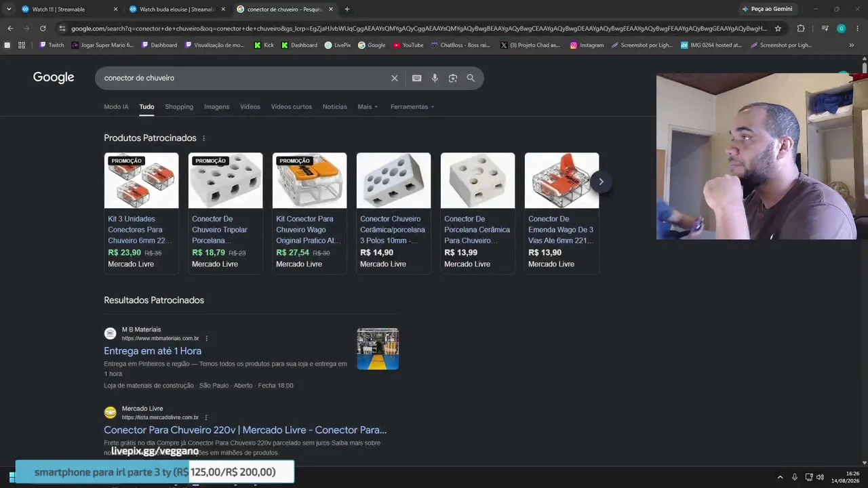Screen dimensions: 868x488
Task: Switch to the Vídeos curtos tab
Action: [x=292, y=106]
